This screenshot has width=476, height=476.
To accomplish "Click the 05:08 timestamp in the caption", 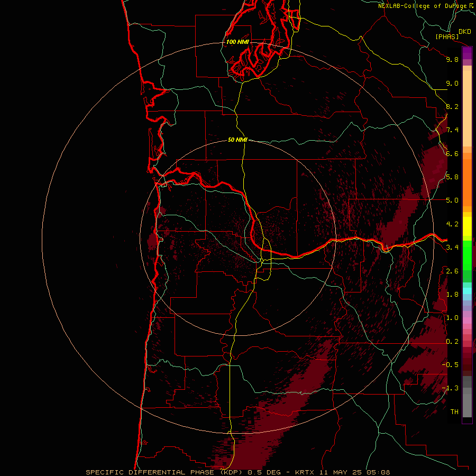I will pos(377,472).
